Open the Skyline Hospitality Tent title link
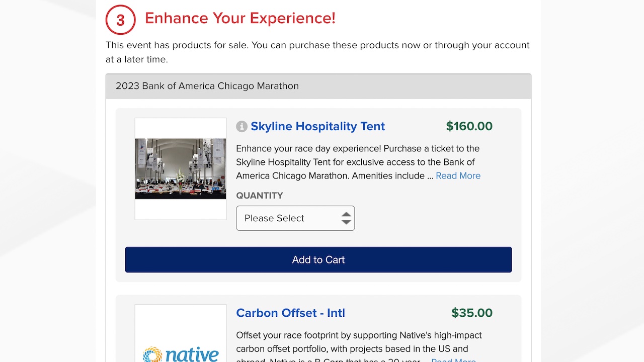Screen dimensions: 644x362 pos(318,126)
